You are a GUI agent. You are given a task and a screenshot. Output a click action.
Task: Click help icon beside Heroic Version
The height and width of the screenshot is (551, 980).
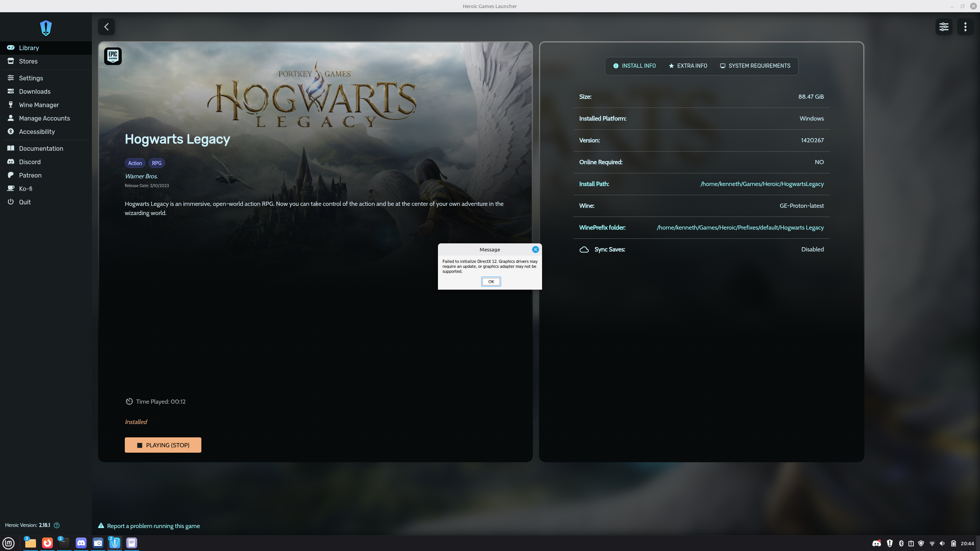pyautogui.click(x=57, y=525)
